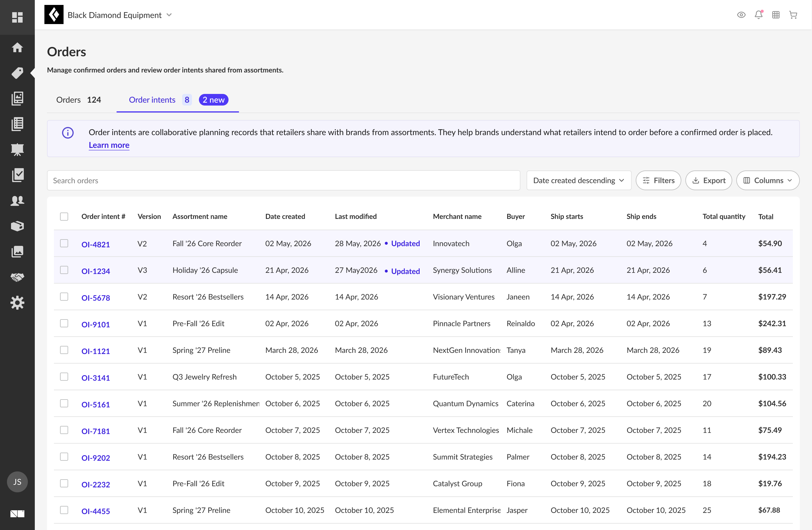Open the JS user avatar
The width and height of the screenshot is (812, 530).
tap(17, 482)
